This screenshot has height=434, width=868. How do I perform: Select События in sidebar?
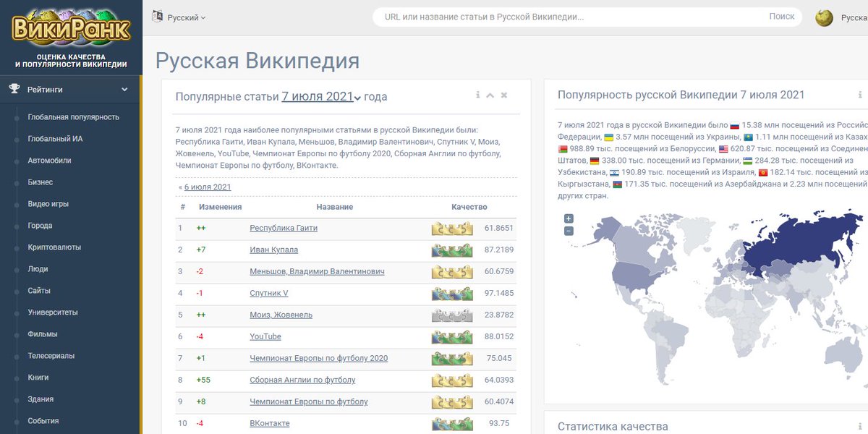(x=43, y=421)
